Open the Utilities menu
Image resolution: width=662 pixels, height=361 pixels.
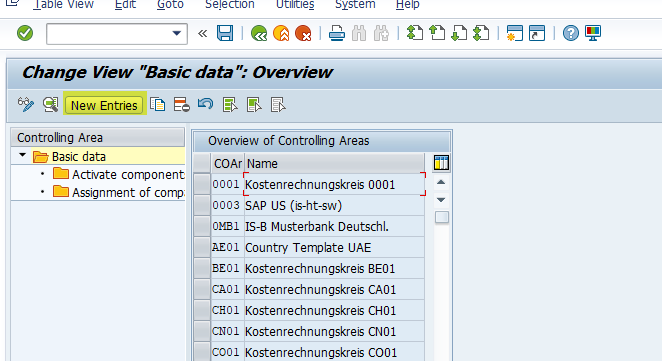(x=295, y=5)
